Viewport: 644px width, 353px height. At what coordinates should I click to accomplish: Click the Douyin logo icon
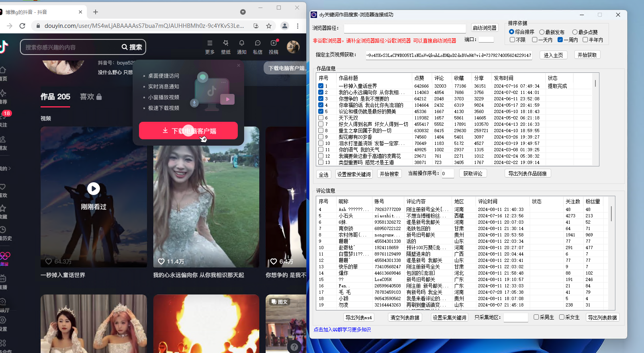coord(4,47)
